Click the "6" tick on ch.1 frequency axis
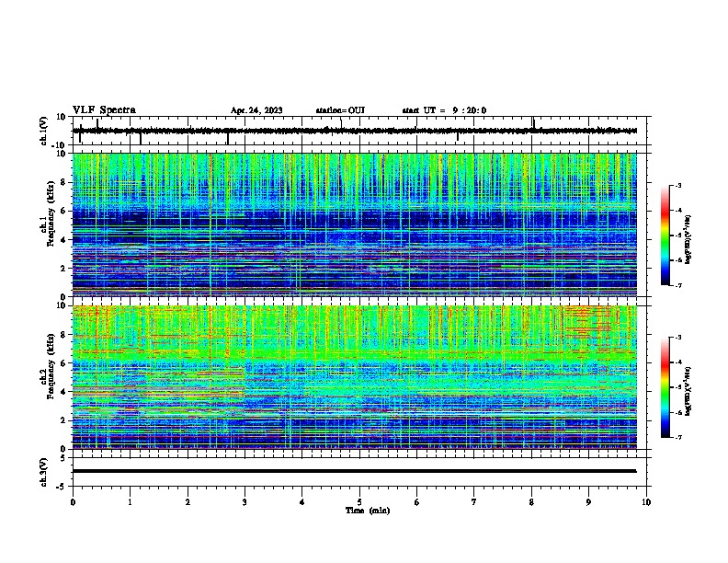Image resolution: width=728 pixels, height=563 pixels. pyautogui.click(x=65, y=211)
